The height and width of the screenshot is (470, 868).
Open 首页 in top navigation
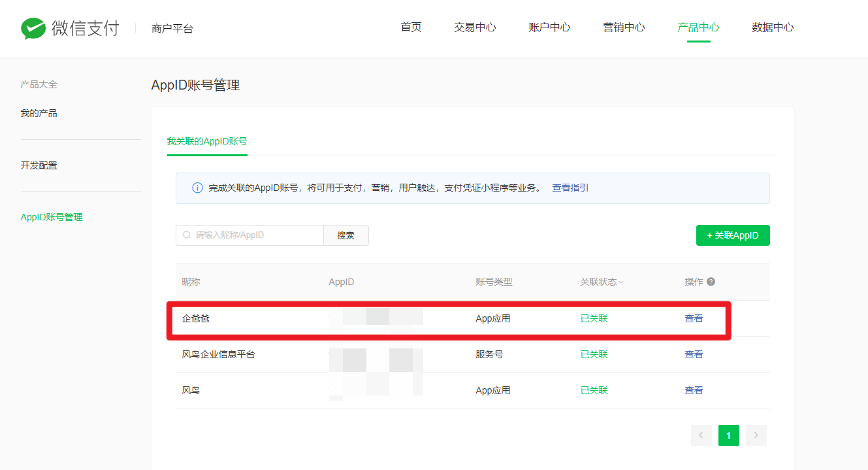pos(411,27)
